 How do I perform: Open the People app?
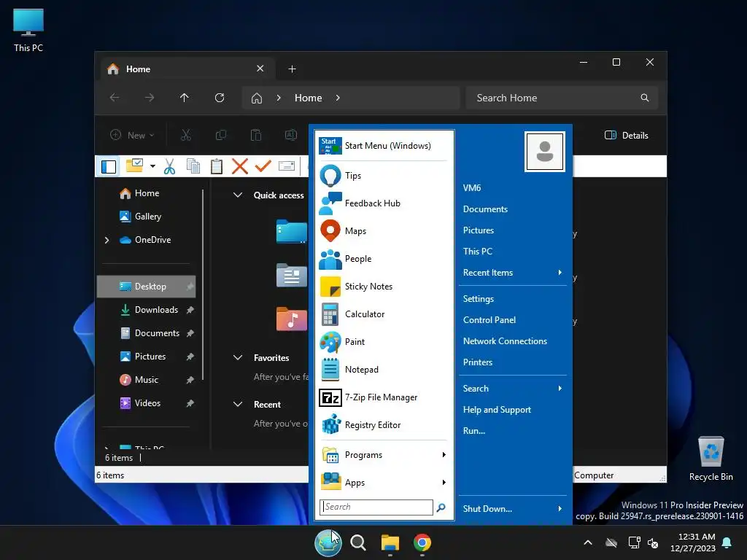(383, 259)
